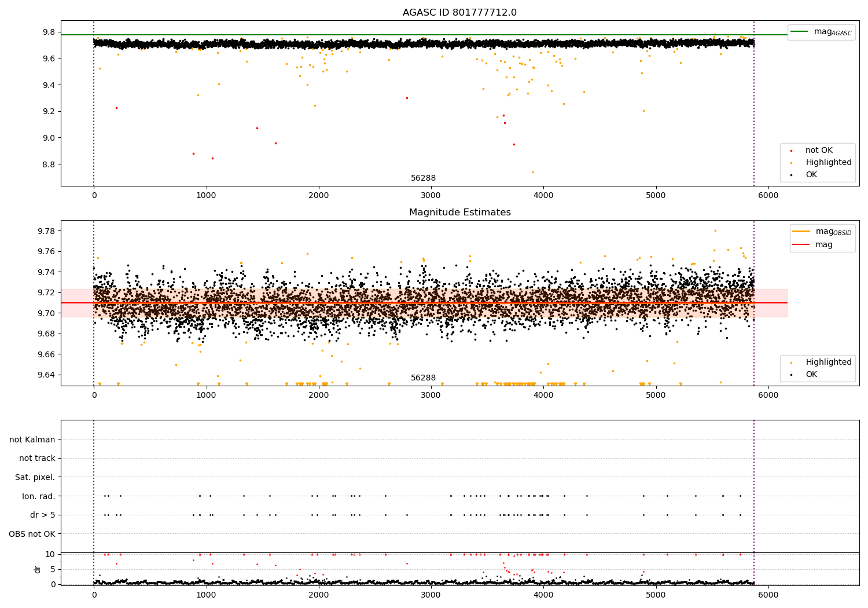Click the 'Magnitude Estimates' subplot title
The image size is (868, 608).
(x=459, y=213)
